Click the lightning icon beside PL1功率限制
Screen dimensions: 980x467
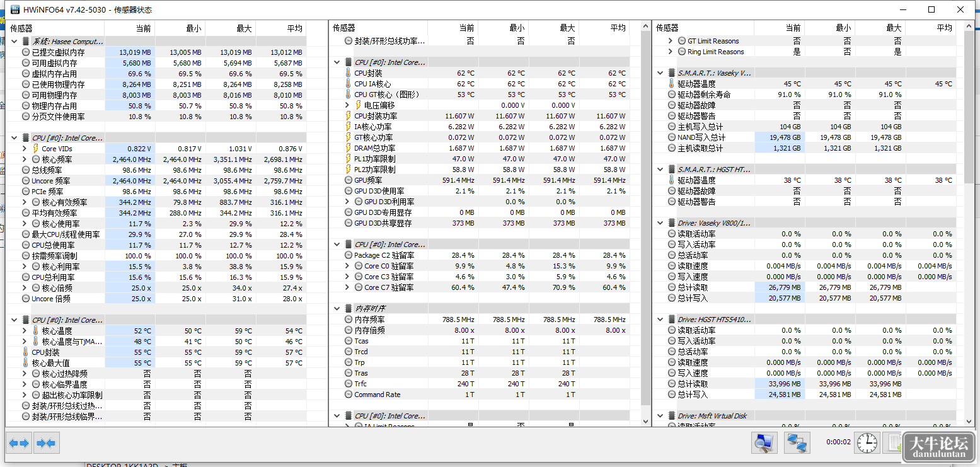click(x=349, y=159)
